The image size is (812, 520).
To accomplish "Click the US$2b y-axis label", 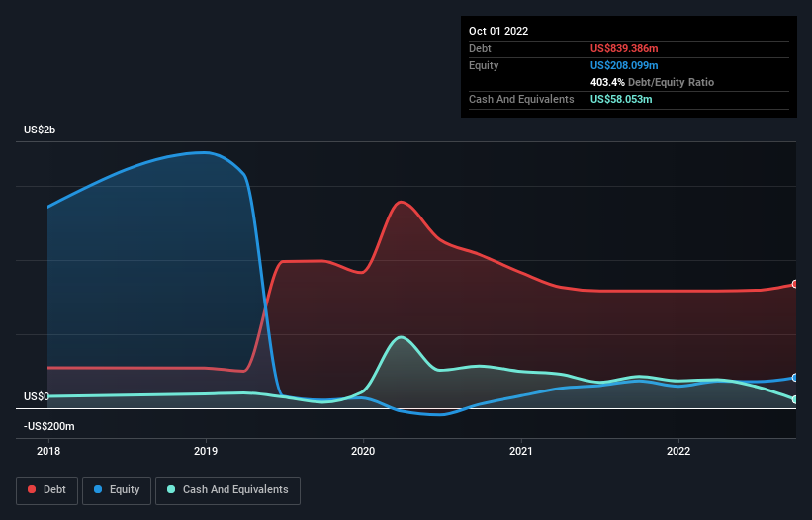I will pos(40,130).
